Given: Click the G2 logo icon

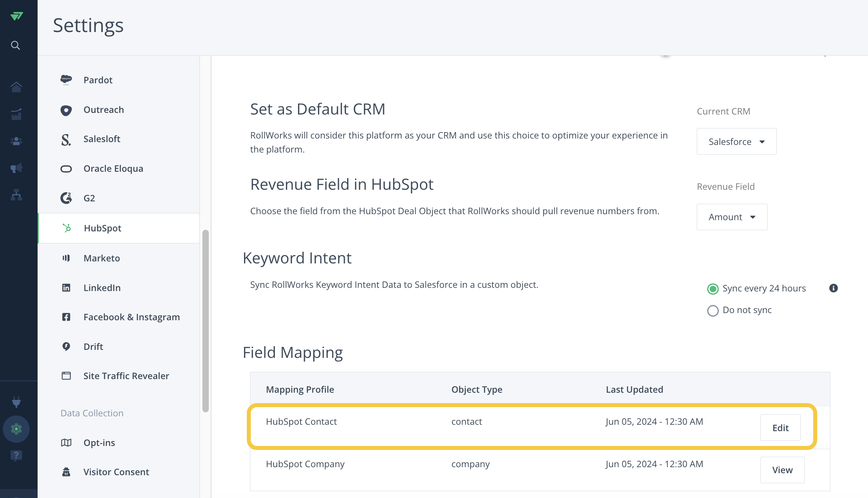Looking at the screenshot, I should 66,198.
